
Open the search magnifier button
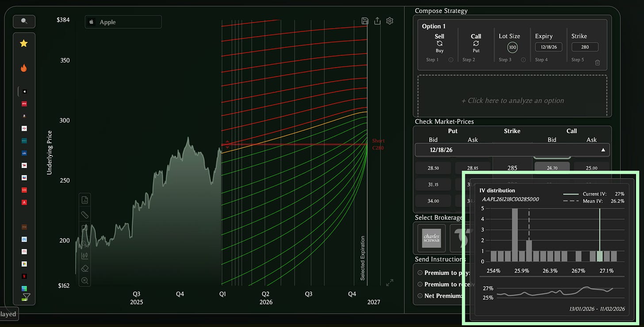point(24,21)
